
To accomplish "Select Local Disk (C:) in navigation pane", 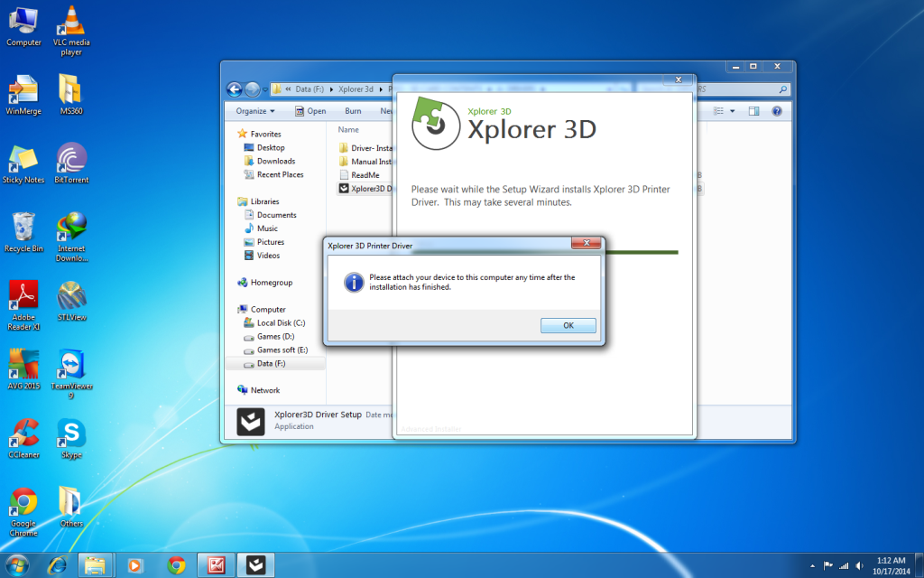I will (x=281, y=322).
